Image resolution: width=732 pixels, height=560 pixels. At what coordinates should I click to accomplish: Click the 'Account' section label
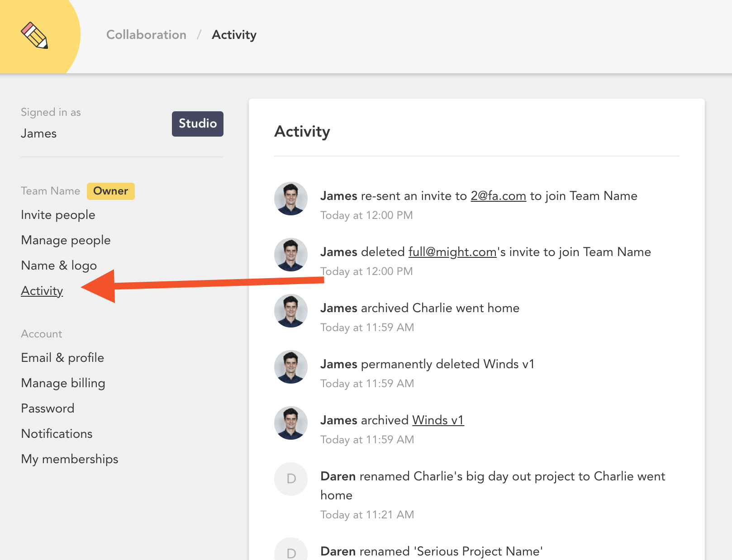[x=42, y=334]
